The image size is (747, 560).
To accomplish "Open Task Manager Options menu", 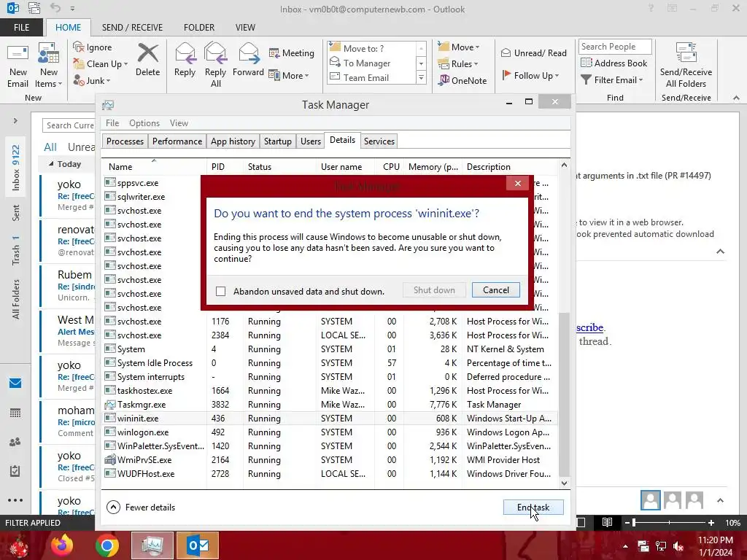I will 144,122.
